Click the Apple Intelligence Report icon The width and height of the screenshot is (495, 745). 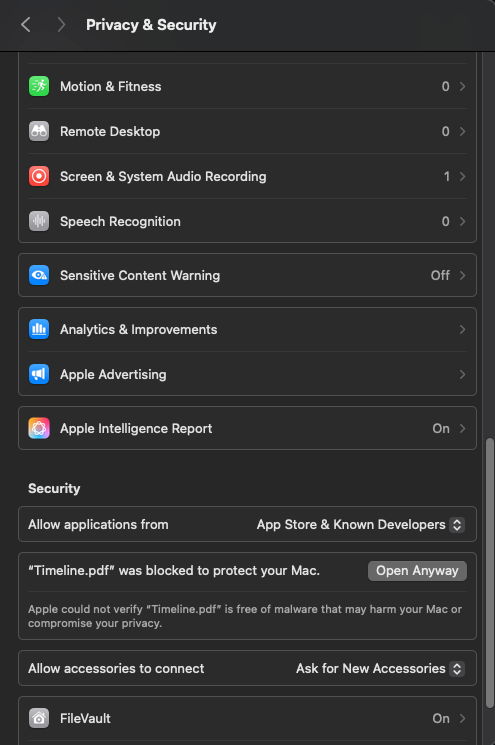[39, 428]
